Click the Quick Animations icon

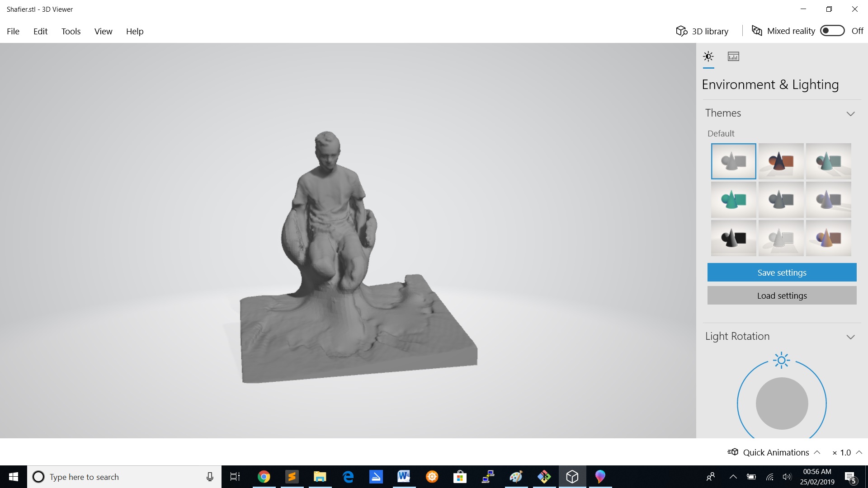click(733, 452)
